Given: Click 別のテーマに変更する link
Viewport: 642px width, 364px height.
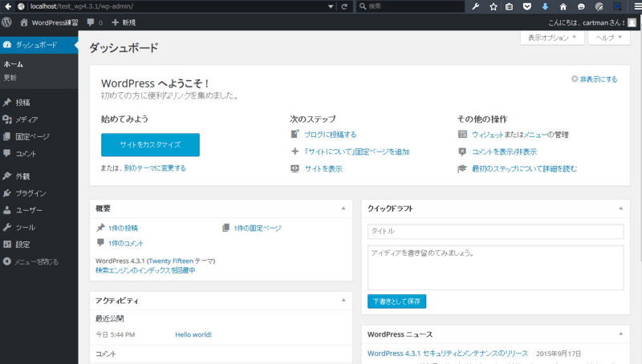Looking at the screenshot, I should pos(155,168).
